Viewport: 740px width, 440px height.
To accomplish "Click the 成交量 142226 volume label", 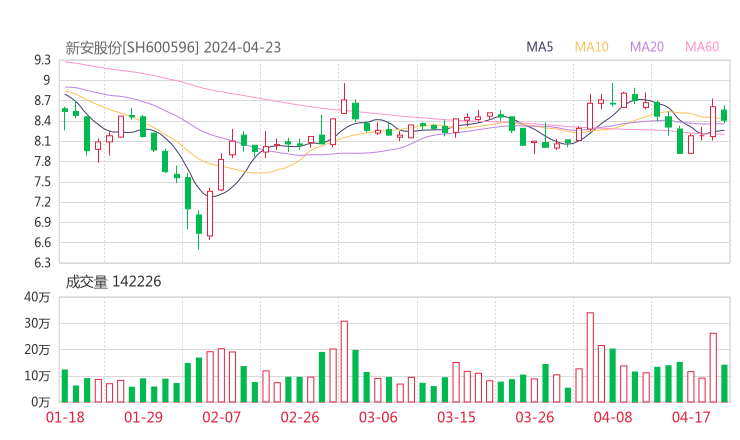I will coord(113,282).
